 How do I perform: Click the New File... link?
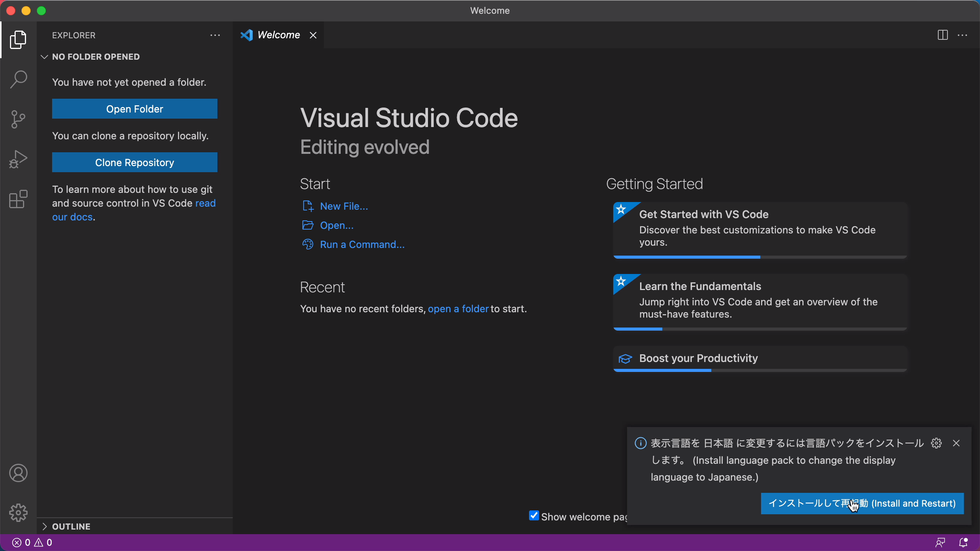click(x=344, y=206)
